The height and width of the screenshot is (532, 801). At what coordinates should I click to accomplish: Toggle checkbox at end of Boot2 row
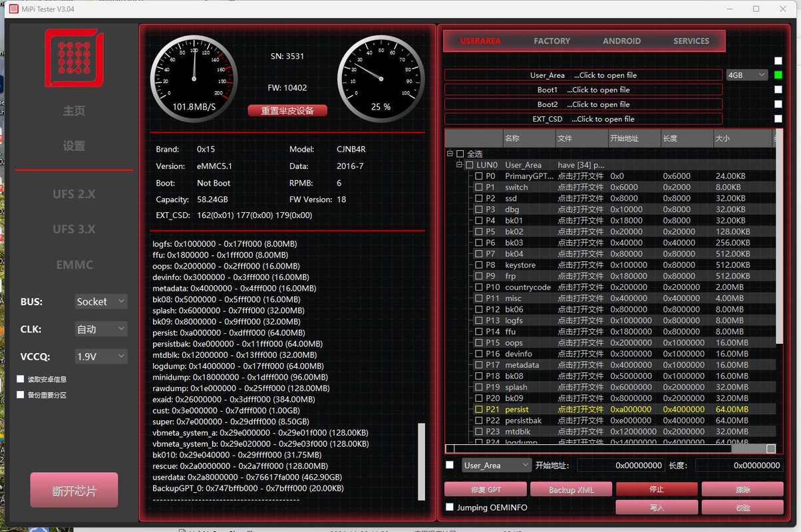point(778,104)
